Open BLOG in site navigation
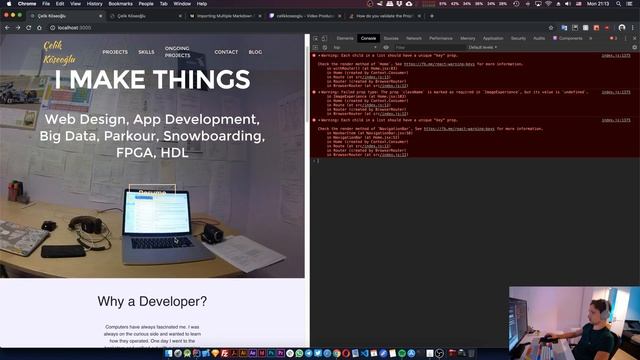This screenshot has width=640, height=360. pyautogui.click(x=255, y=52)
